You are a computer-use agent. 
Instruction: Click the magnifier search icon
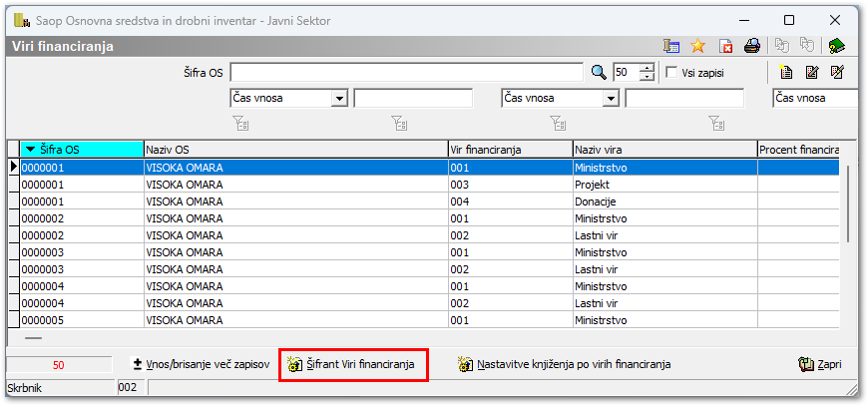coord(599,72)
